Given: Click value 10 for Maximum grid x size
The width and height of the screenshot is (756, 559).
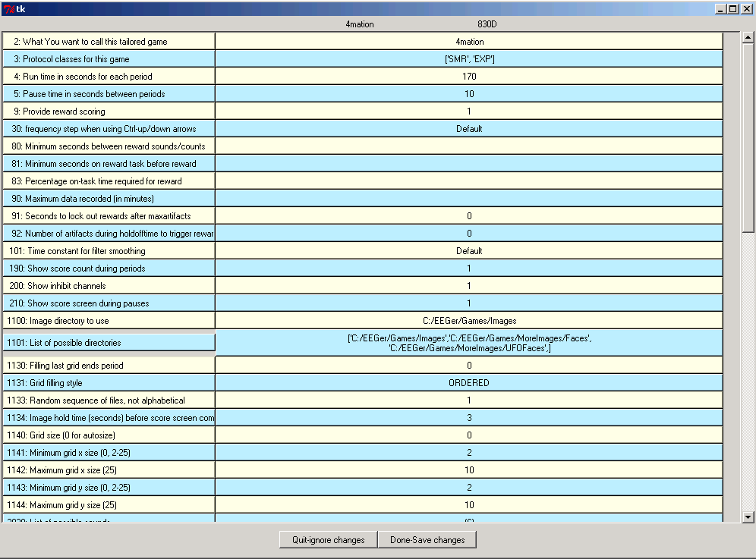Looking at the screenshot, I should 469,469.
